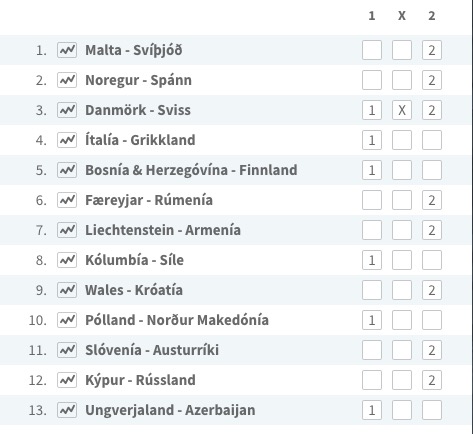Tick the empty 1 box for Malta - Svíþjóð
The width and height of the screenshot is (473, 434).
[372, 50]
